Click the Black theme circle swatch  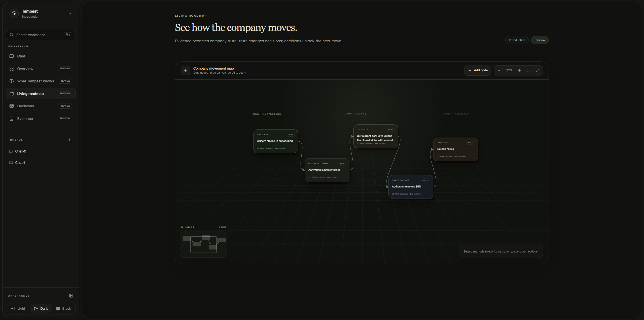click(x=58, y=308)
